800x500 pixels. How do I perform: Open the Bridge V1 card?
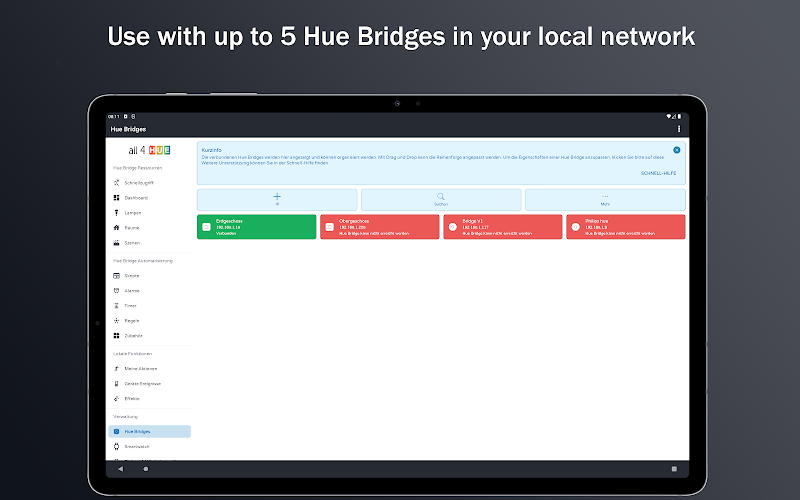pyautogui.click(x=503, y=227)
